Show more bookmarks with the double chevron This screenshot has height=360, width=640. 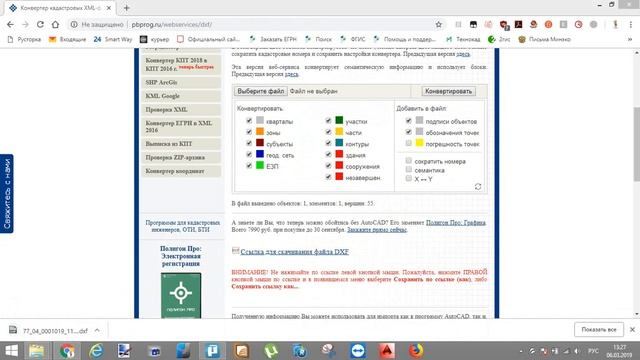tap(630, 39)
